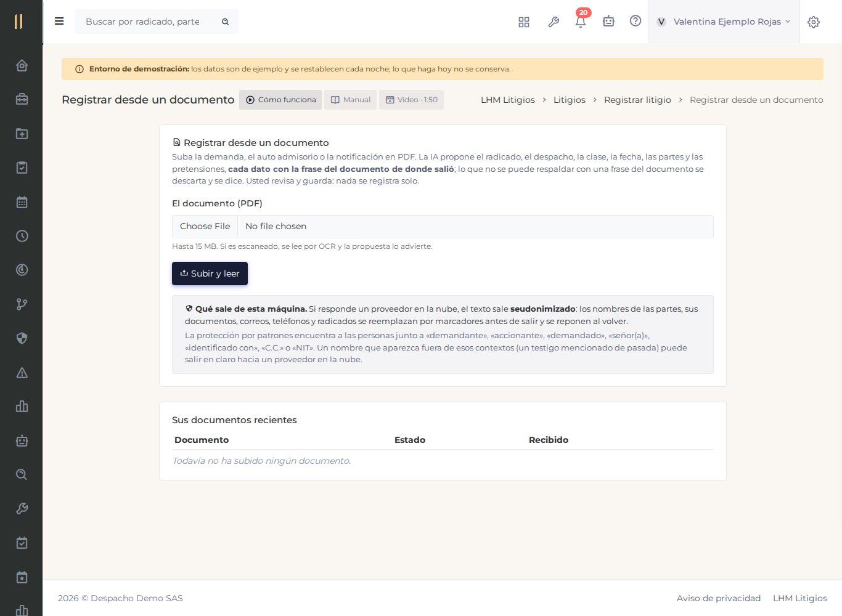Click the shield icon in the sidebar
This screenshot has height=616, width=842.
22,338
